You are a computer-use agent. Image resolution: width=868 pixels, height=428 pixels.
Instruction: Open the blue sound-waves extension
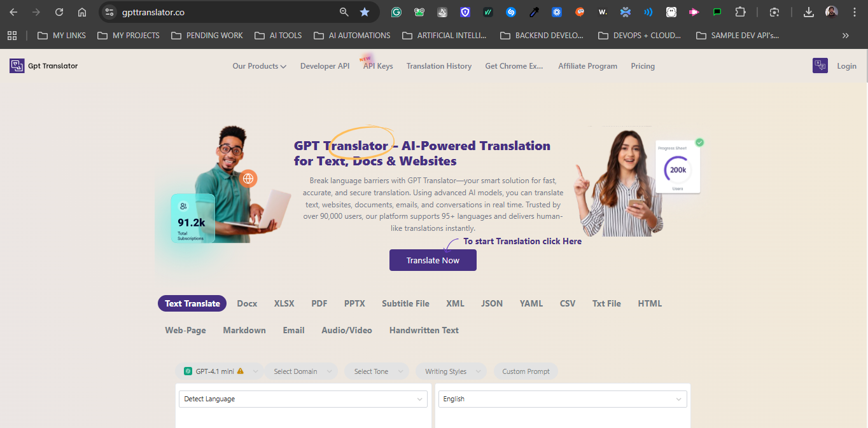[648, 12]
